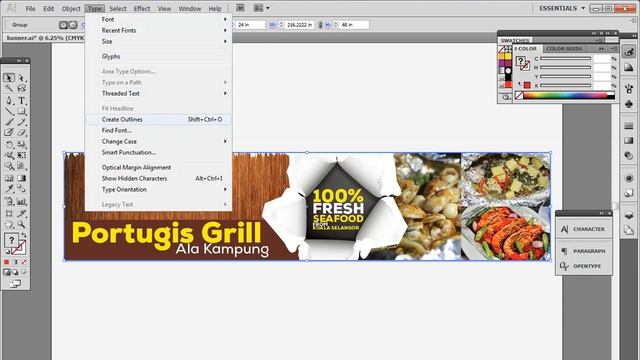Open the Stroke panel from dock
640x360 pixels.
(x=629, y=126)
